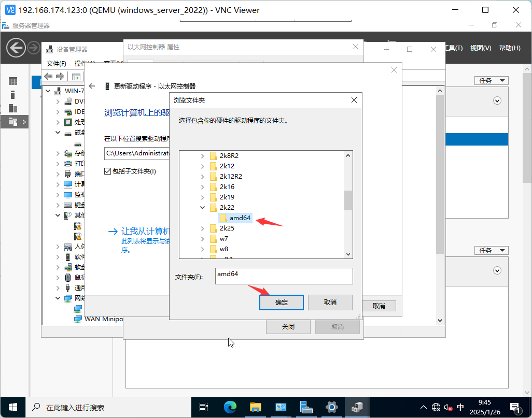Select the 2k25 folder icon
Viewport: 532px width, 418px height.
[213, 228]
